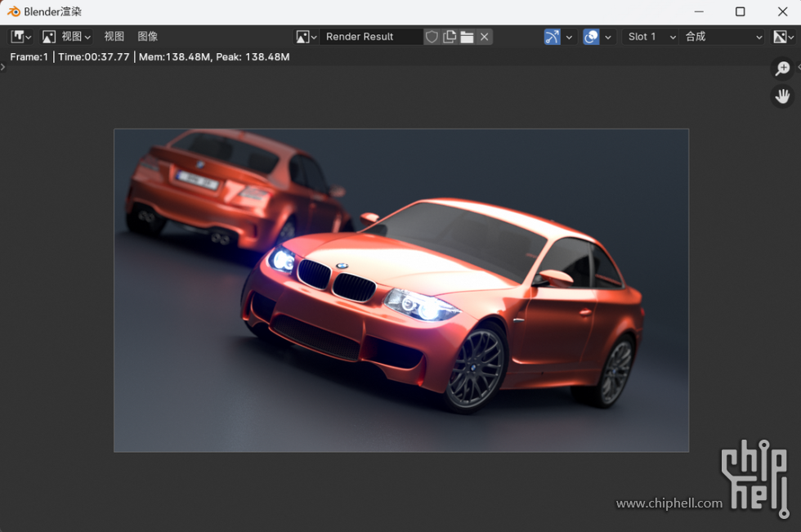Click the new image copy icon

(x=450, y=37)
